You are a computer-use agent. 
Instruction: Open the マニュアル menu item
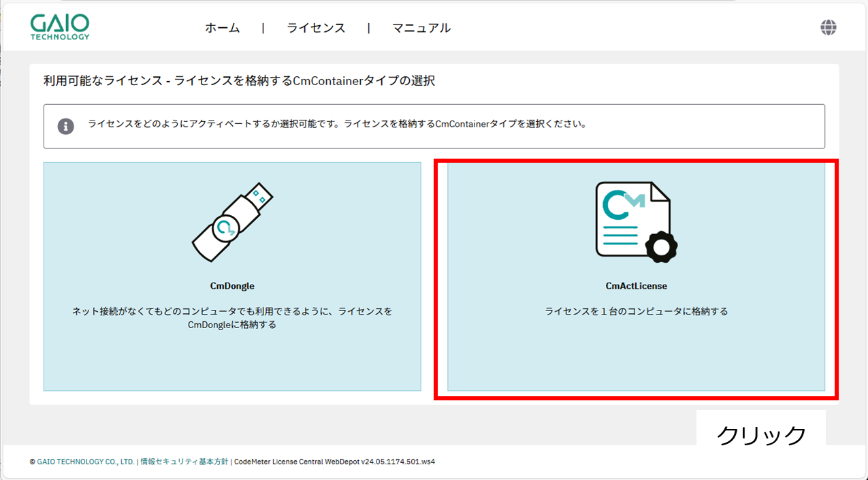pos(421,28)
